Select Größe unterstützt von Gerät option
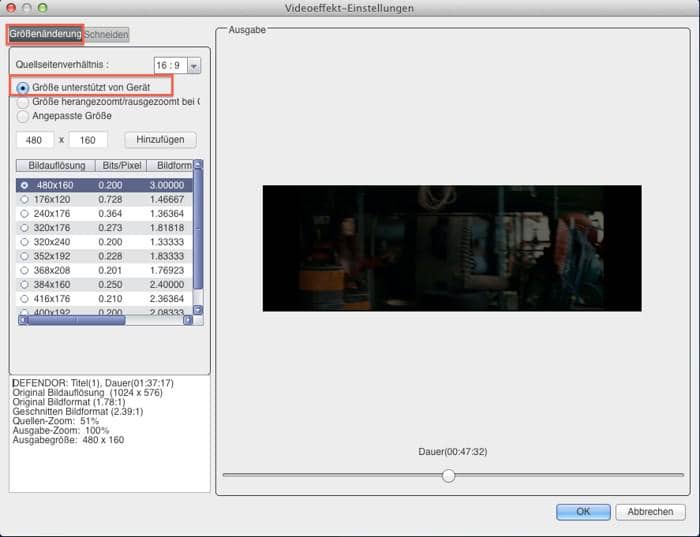 [x=22, y=88]
